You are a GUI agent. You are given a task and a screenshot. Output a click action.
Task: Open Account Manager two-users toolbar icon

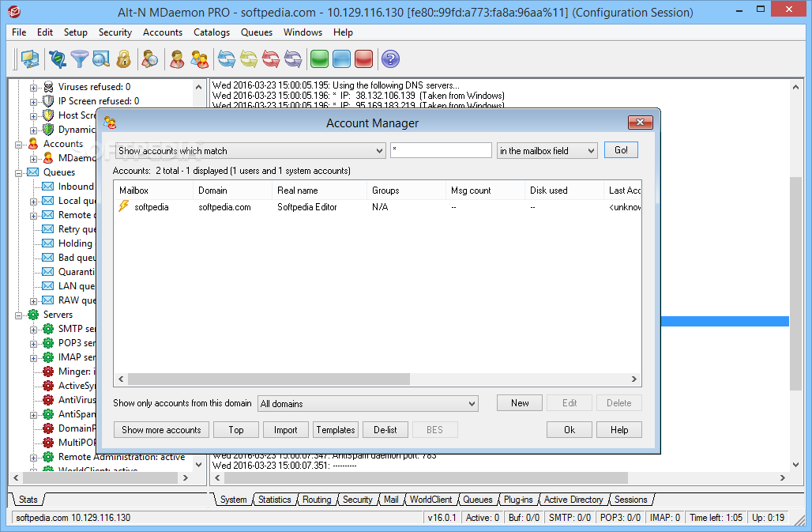(x=199, y=59)
